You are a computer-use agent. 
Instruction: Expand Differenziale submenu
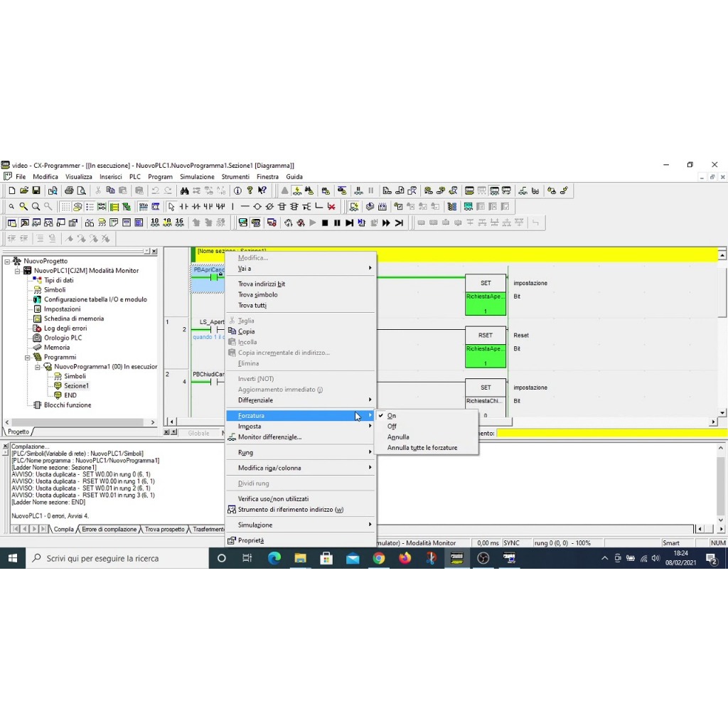(x=370, y=400)
